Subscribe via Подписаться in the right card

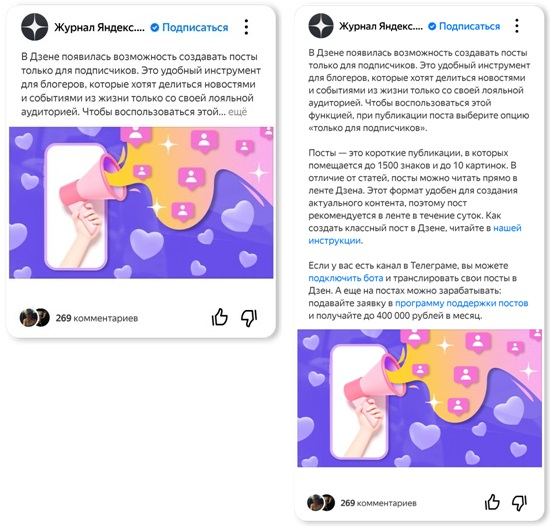[469, 26]
